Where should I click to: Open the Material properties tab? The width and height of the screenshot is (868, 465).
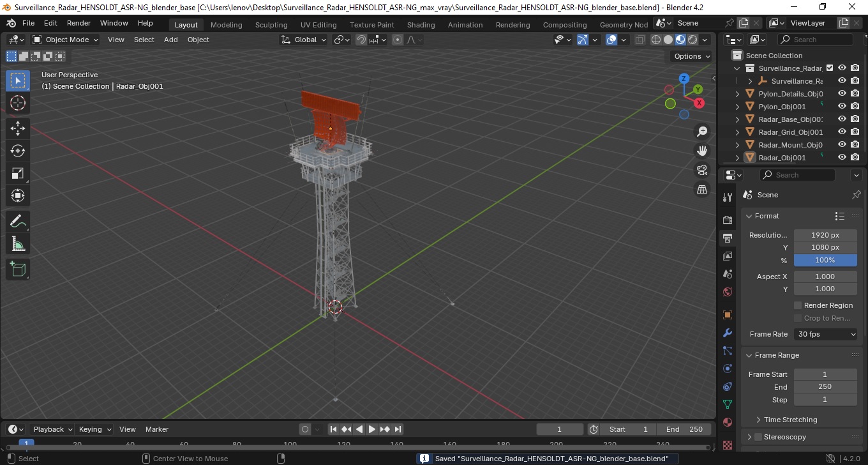click(727, 422)
